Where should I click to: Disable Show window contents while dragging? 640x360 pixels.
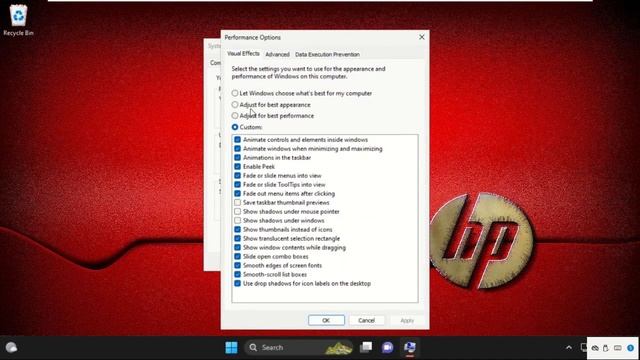(238, 247)
